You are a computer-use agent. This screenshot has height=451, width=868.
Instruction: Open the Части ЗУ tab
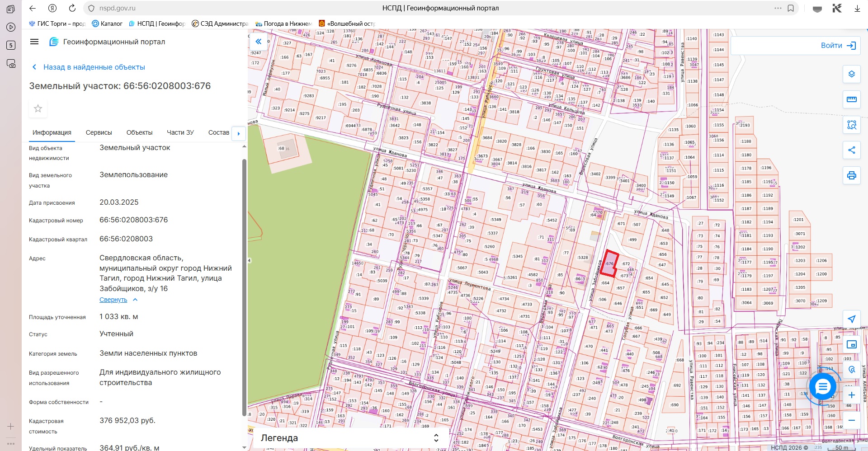180,132
